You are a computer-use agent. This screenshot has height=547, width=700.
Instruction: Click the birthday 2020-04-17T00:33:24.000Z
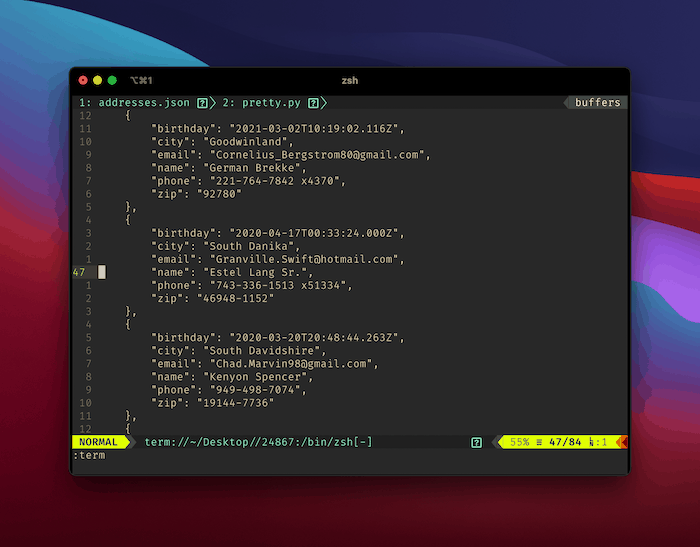313,233
